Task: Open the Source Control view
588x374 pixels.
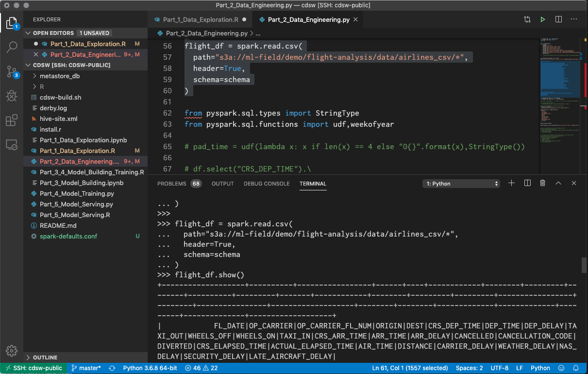Action: pyautogui.click(x=12, y=72)
